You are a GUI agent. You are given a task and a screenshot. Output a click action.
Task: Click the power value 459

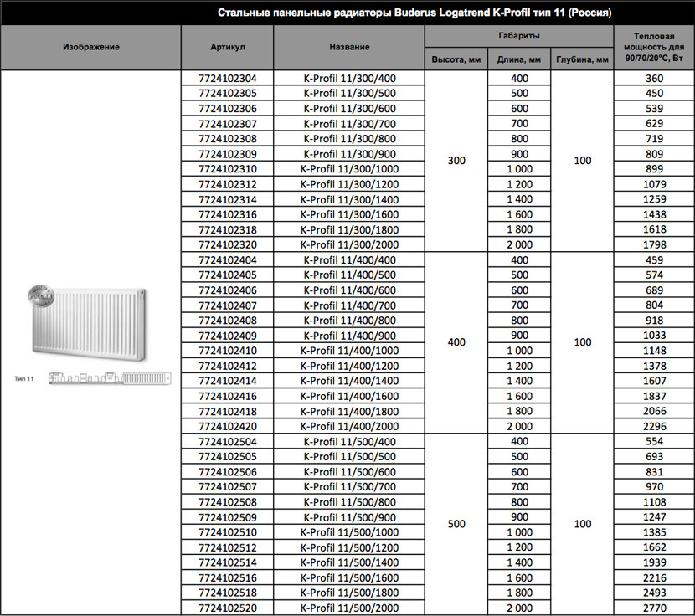[654, 260]
